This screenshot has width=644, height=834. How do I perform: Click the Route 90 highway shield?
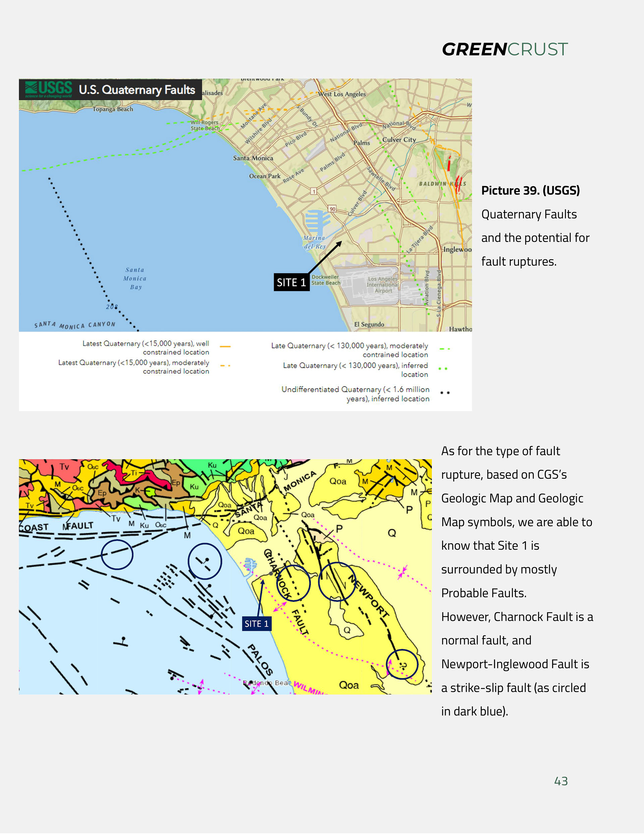pyautogui.click(x=332, y=209)
